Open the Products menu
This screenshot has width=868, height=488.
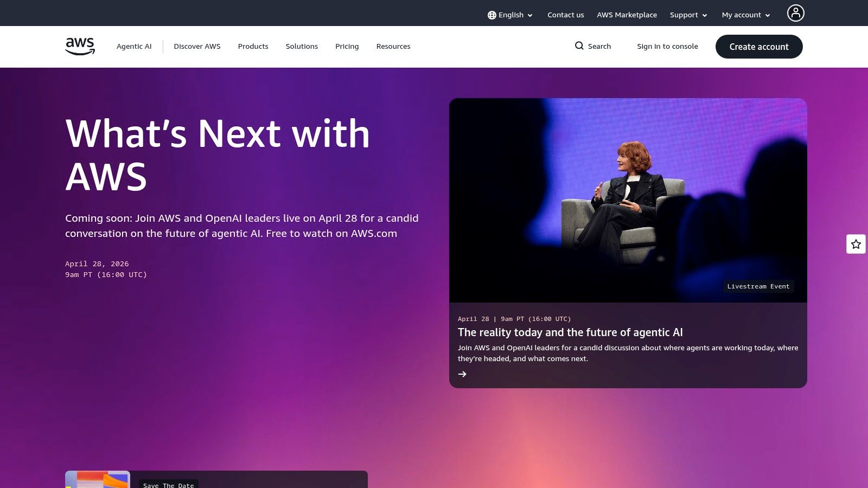(x=253, y=47)
